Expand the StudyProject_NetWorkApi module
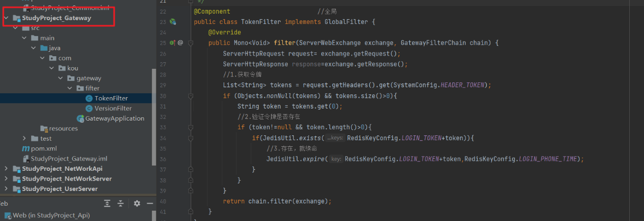 pos(7,169)
